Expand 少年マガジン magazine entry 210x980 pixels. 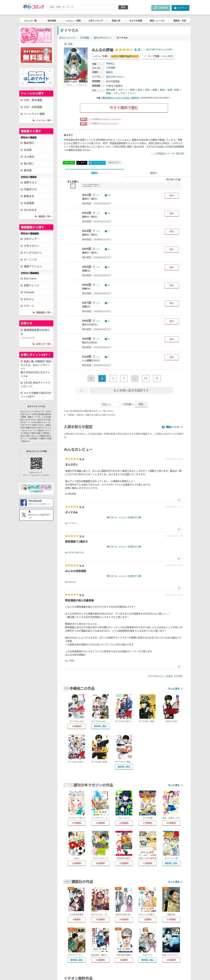(36, 246)
